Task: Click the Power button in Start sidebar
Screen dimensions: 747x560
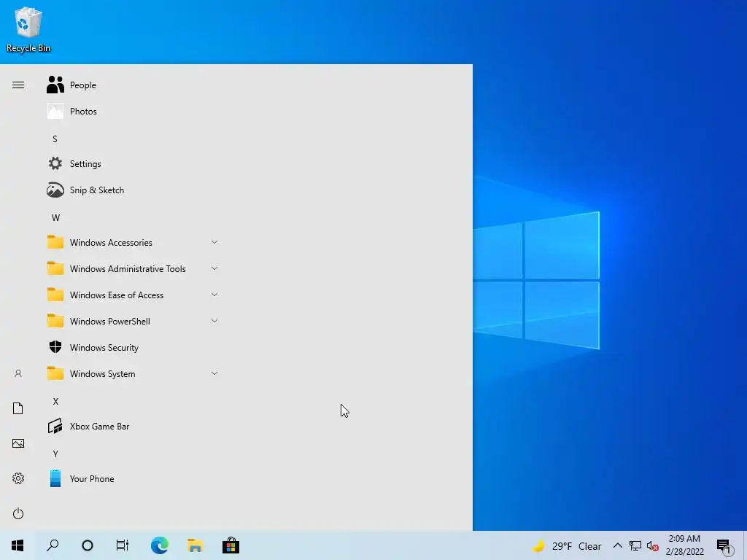Action: click(x=18, y=513)
